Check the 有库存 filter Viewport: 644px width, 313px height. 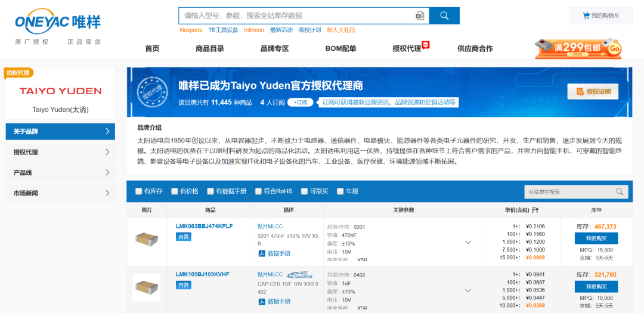[x=138, y=191]
